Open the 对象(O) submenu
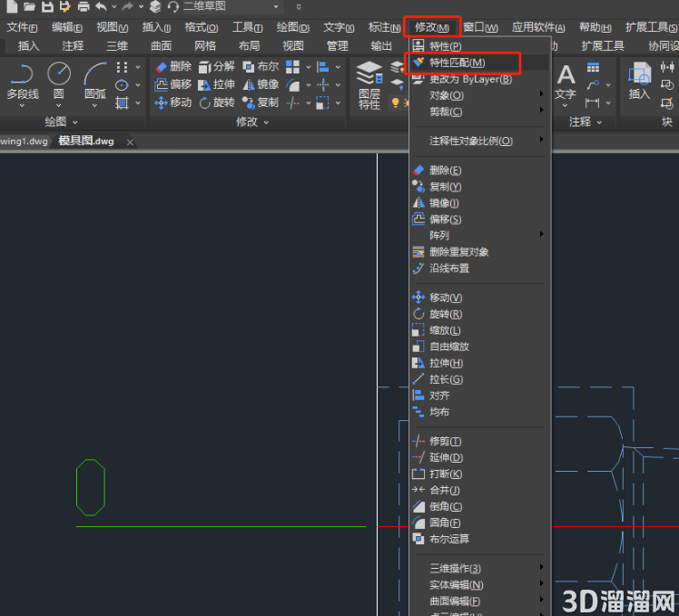The height and width of the screenshot is (616, 679). point(479,95)
